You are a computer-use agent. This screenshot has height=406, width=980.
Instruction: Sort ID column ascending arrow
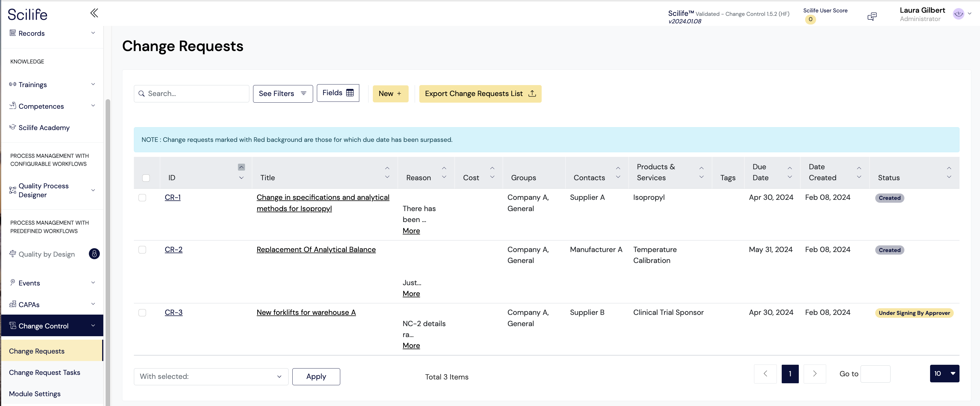click(241, 167)
